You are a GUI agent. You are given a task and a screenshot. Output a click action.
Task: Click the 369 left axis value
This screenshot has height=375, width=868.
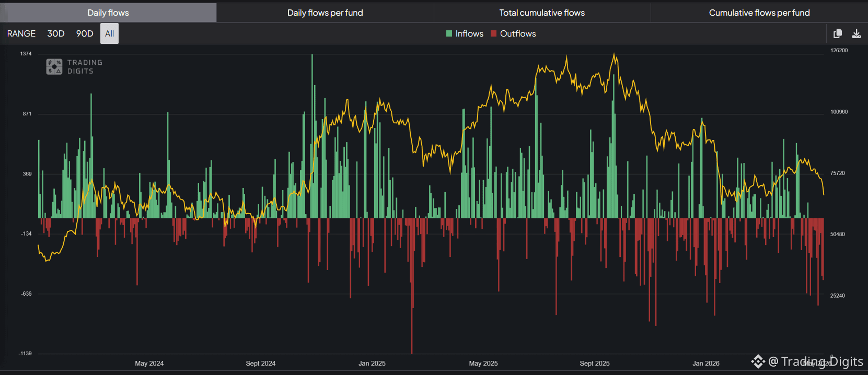[27, 174]
